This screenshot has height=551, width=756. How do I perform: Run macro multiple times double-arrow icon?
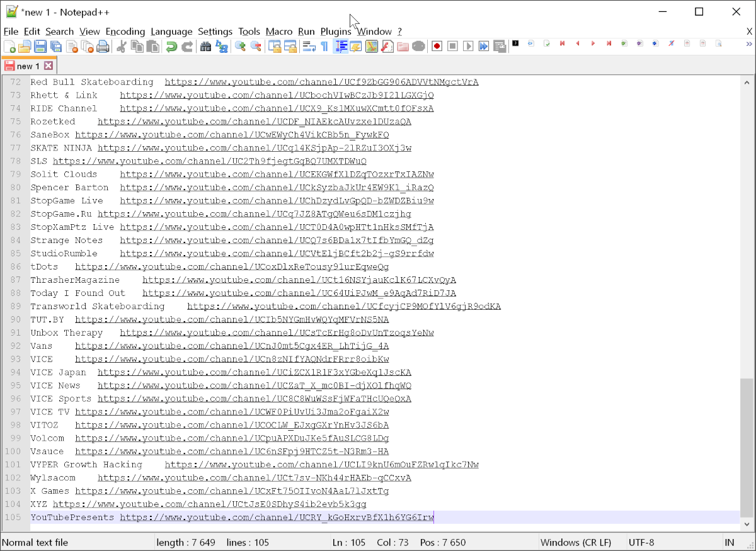pyautogui.click(x=484, y=46)
